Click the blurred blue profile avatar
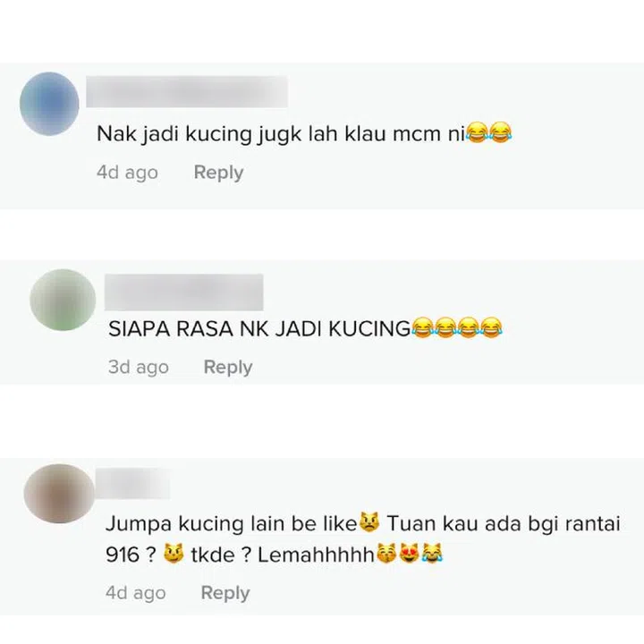Image resolution: width=644 pixels, height=644 pixels. [x=49, y=104]
